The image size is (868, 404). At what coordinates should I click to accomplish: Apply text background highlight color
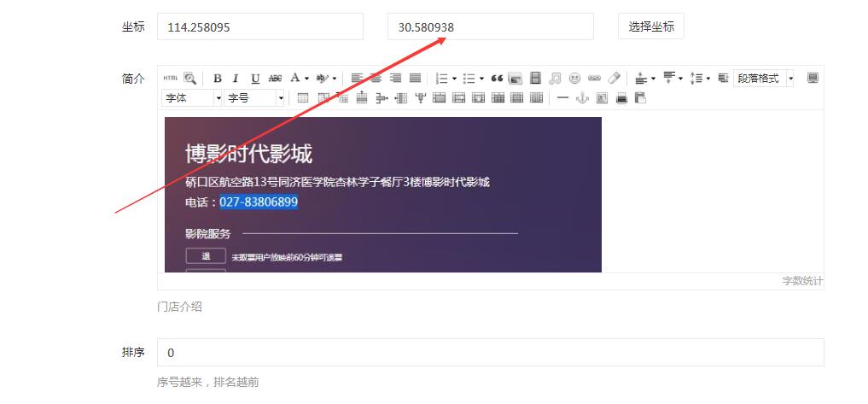pos(322,78)
